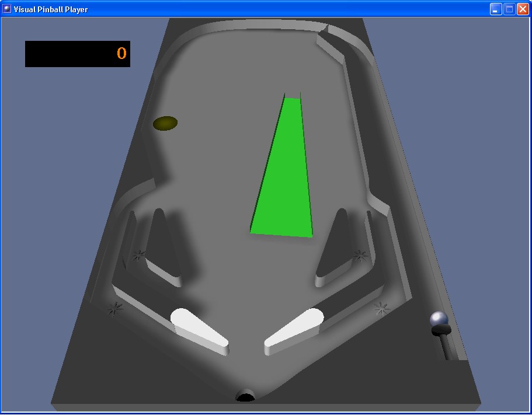
Task: Click the silver pinball on the plunger
Action: (x=439, y=319)
